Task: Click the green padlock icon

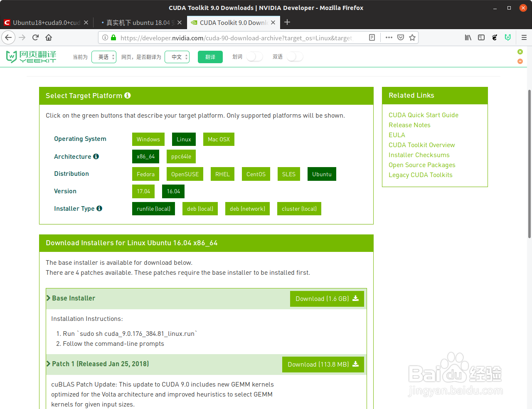Action: point(113,37)
